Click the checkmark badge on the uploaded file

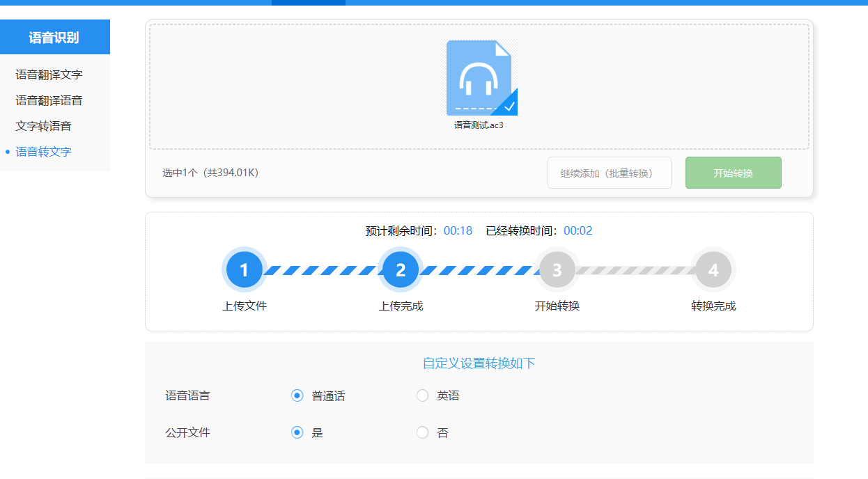pos(509,107)
